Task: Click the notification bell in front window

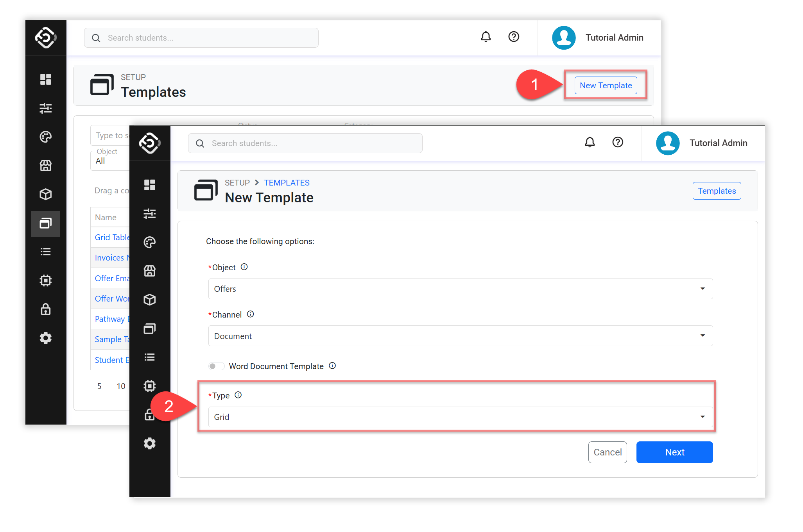Action: pos(590,143)
